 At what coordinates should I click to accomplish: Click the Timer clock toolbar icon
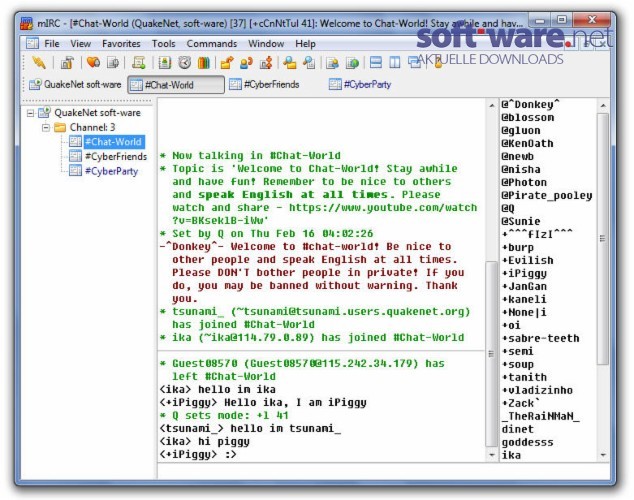pos(185,63)
